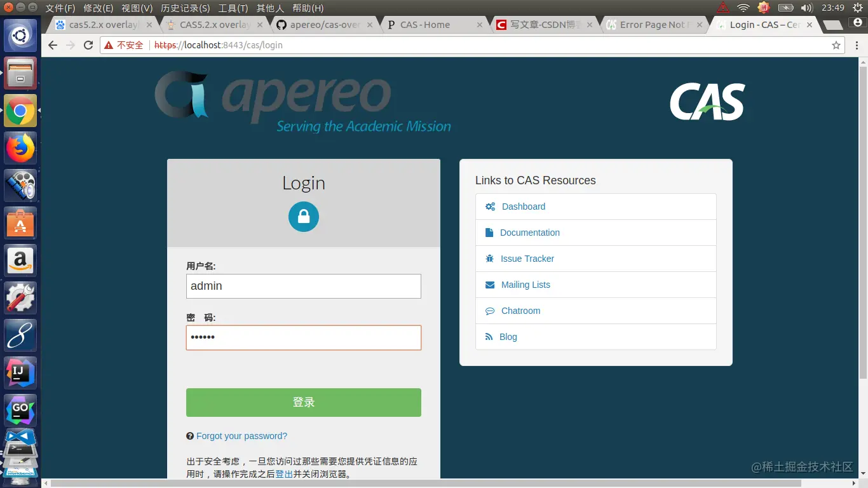Launch the GoLand dock icon
Image resolution: width=868 pixels, height=488 pixels.
click(x=21, y=410)
